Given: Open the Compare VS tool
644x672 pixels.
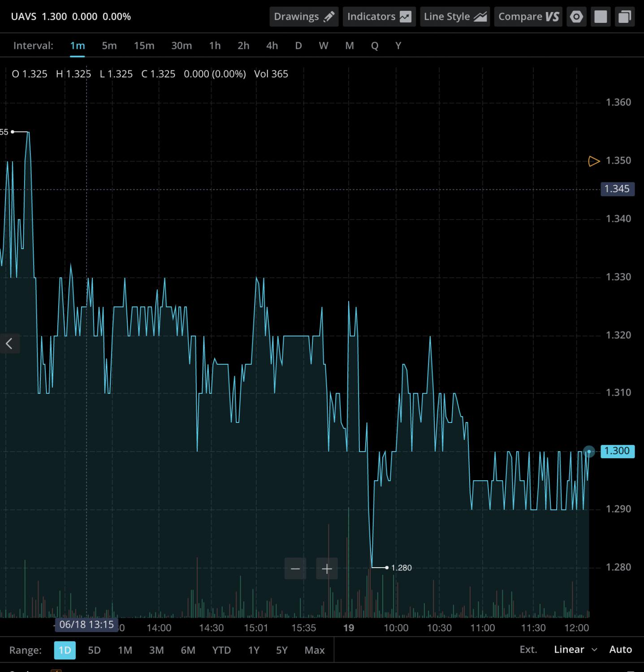Looking at the screenshot, I should click(528, 17).
